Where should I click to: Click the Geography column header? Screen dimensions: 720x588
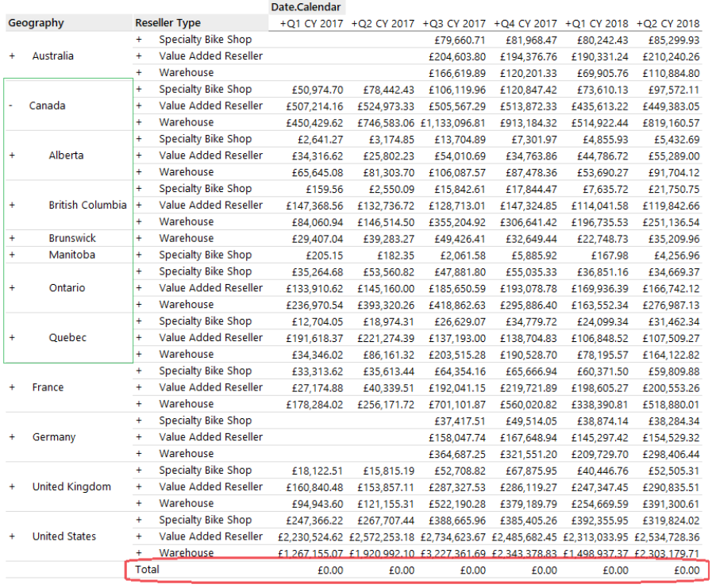pos(36,23)
